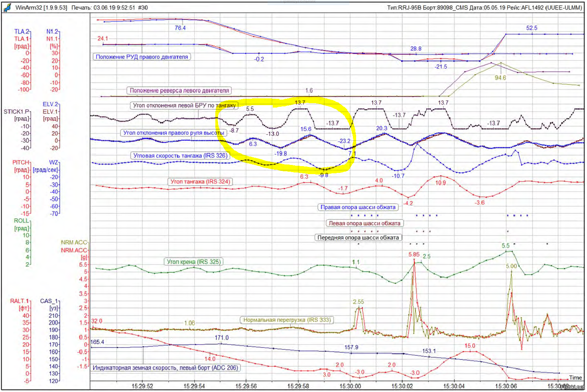Screen dimensions: 587x392
Task: Click label 'Угол отклонения левой БРУ по тангажу'
Action: coord(184,106)
